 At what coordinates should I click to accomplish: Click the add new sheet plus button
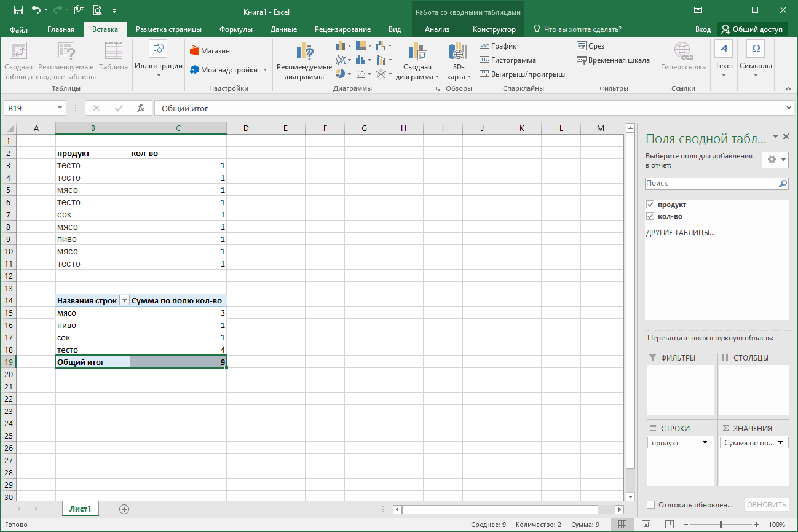tap(124, 509)
